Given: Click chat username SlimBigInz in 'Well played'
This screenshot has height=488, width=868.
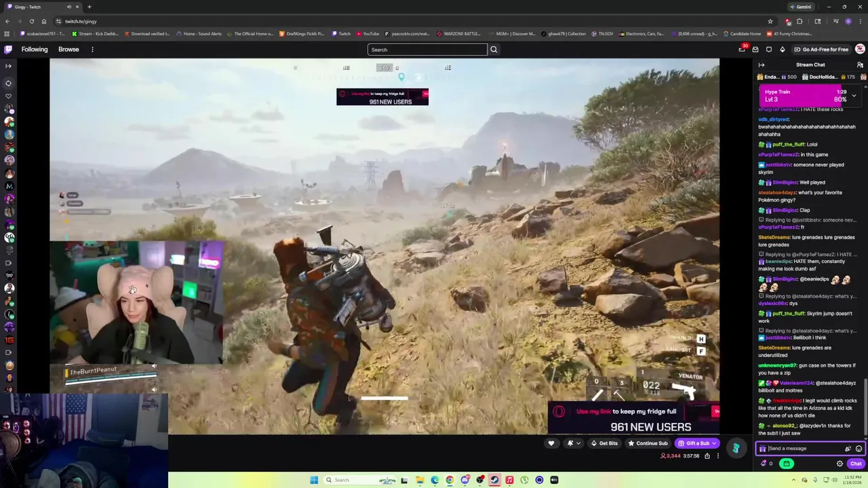Looking at the screenshot, I should [x=785, y=182].
